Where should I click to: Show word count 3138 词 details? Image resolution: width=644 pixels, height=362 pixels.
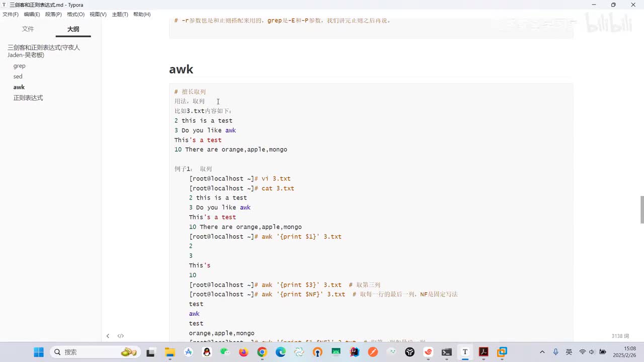tap(620, 336)
